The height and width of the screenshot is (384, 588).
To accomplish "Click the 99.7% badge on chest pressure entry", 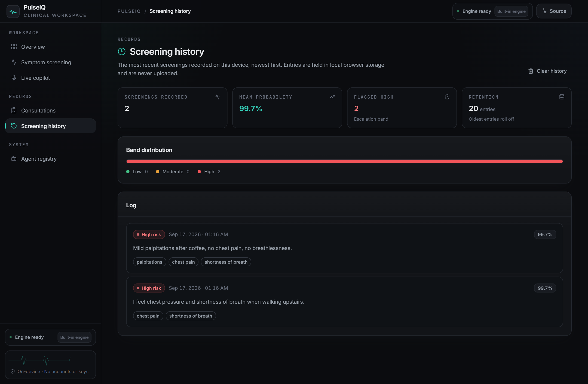I will pyautogui.click(x=545, y=288).
